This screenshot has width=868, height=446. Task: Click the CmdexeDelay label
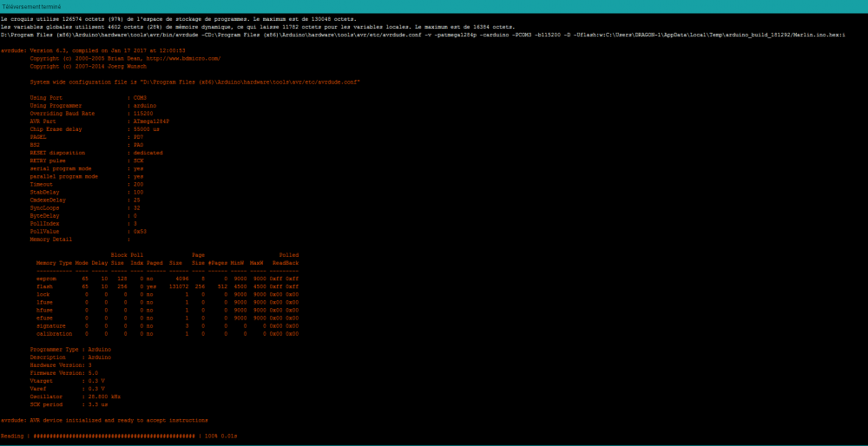click(49, 200)
